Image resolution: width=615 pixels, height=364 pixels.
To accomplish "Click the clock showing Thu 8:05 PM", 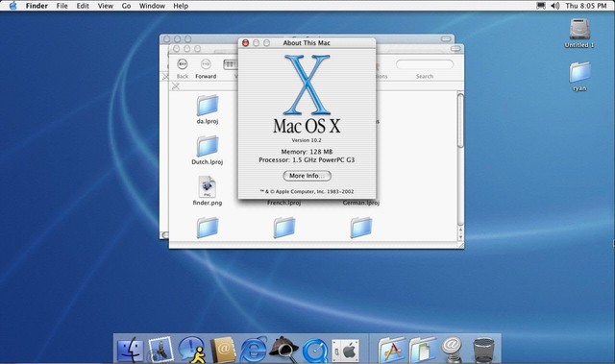I will coord(586,6).
